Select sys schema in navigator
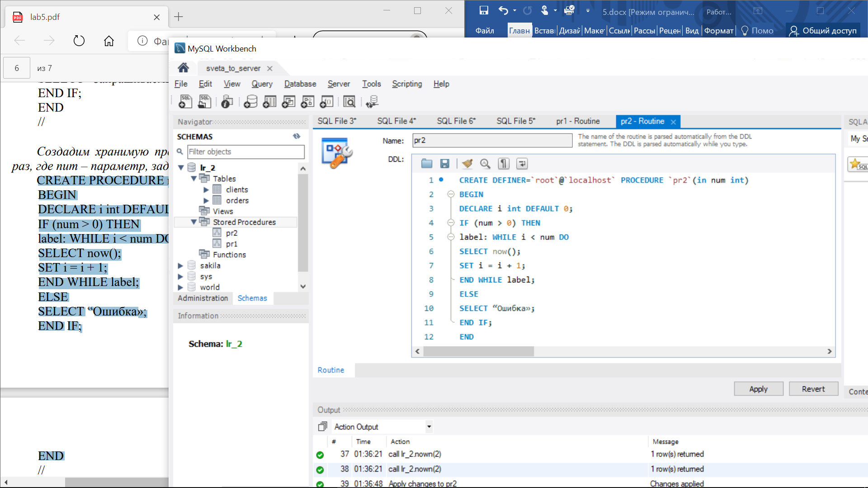Viewport: 868px width, 488px height. tap(206, 277)
